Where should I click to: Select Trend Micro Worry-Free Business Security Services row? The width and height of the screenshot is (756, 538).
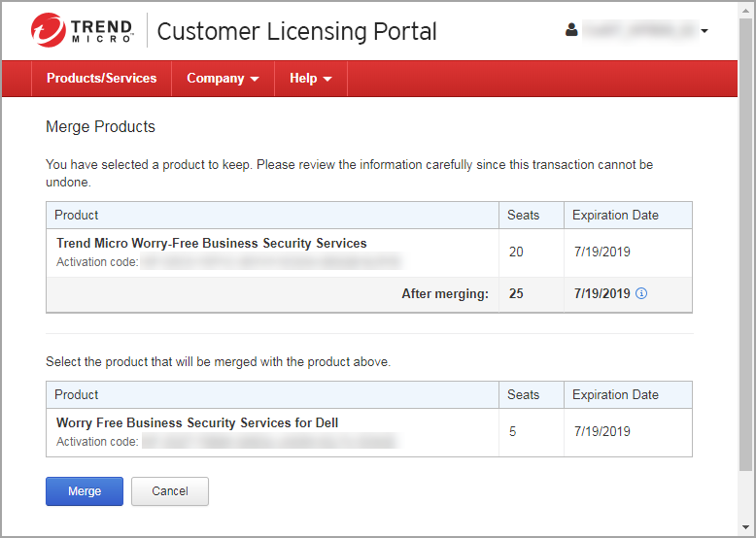212,243
